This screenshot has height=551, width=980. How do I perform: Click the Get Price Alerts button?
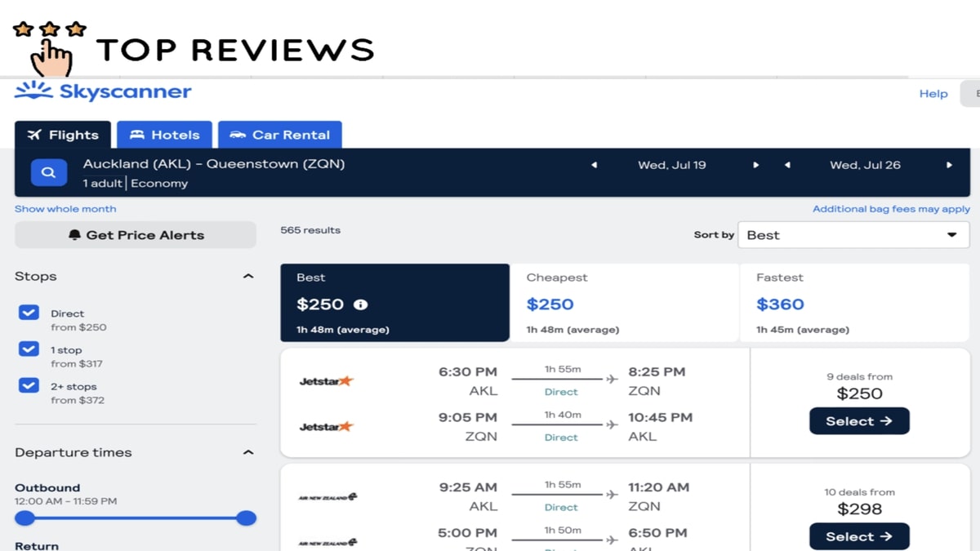tap(136, 235)
